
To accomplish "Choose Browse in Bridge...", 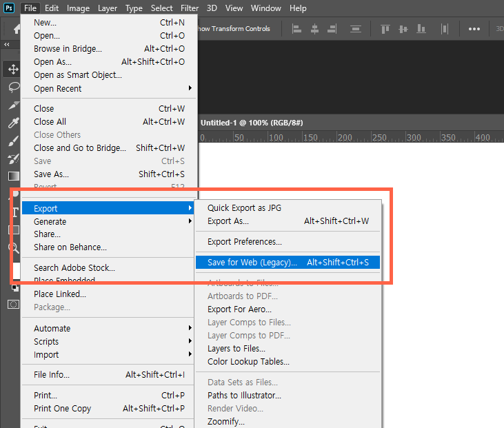I will [x=110, y=48].
